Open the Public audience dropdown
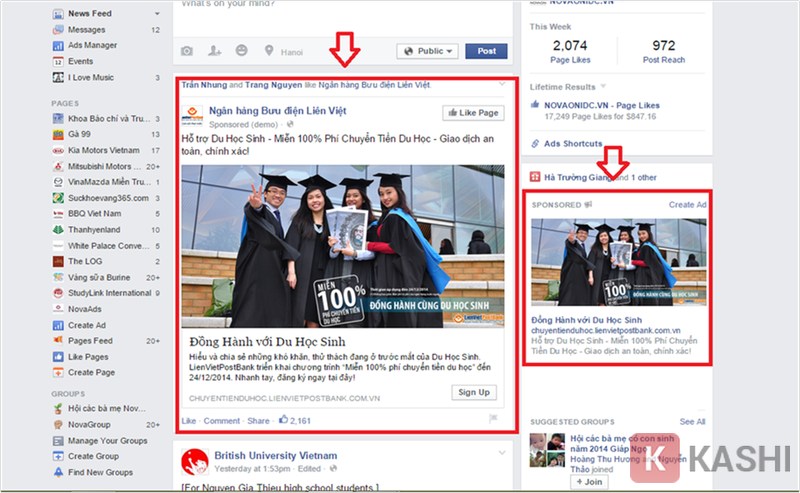 click(427, 51)
